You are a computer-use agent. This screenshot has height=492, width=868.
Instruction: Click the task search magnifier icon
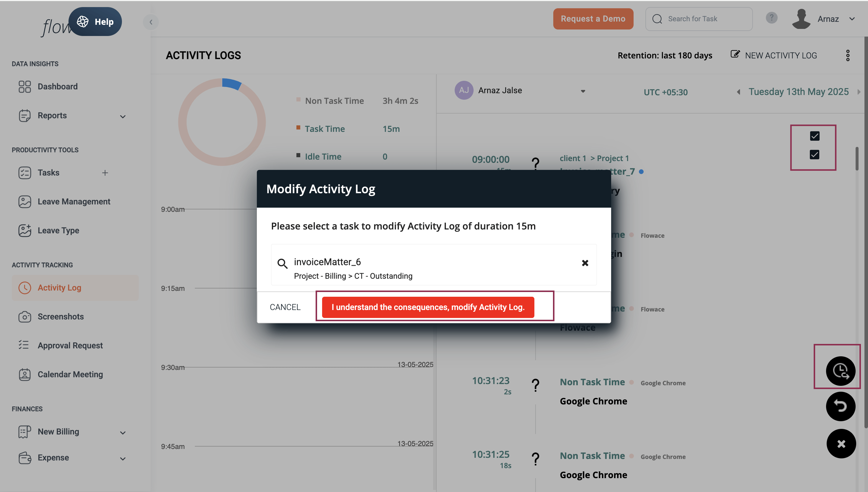pyautogui.click(x=282, y=264)
